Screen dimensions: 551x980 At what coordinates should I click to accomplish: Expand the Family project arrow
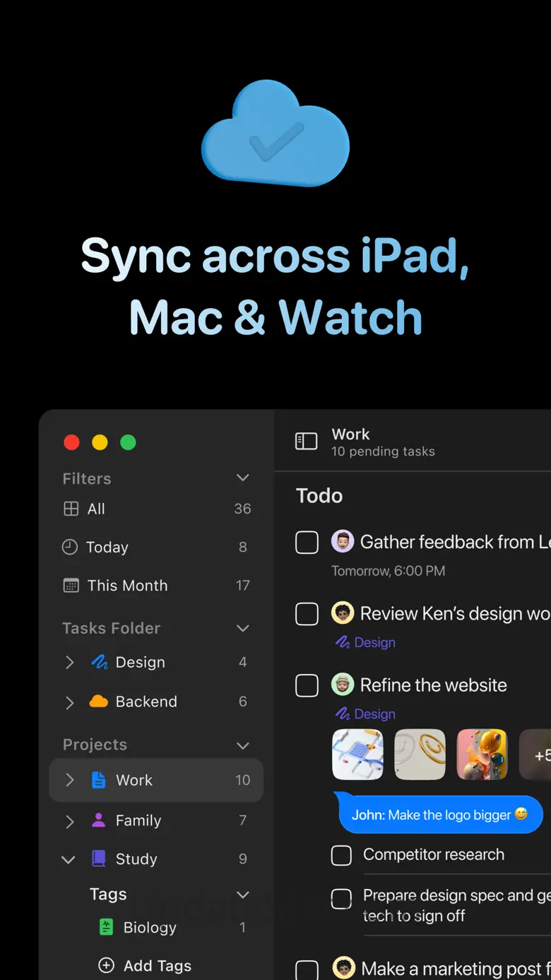coord(69,821)
